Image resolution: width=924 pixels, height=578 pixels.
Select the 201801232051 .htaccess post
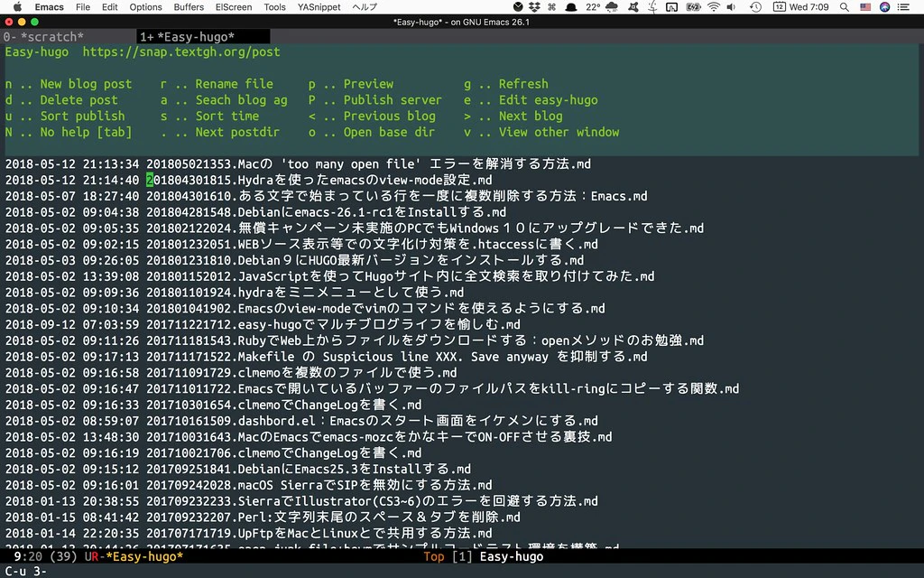(x=301, y=244)
